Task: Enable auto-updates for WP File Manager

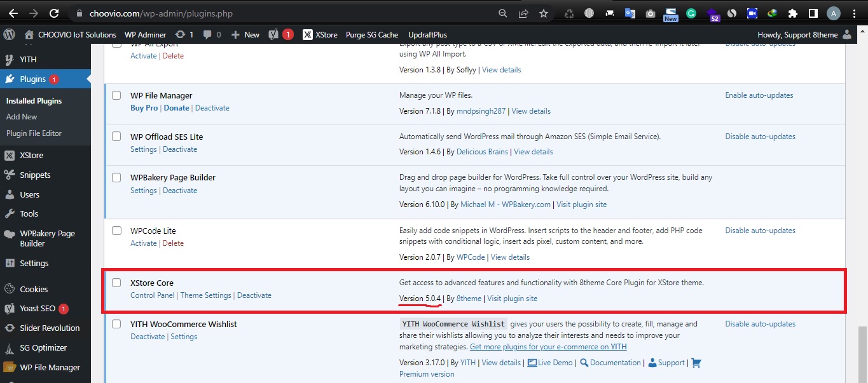Action: click(759, 95)
